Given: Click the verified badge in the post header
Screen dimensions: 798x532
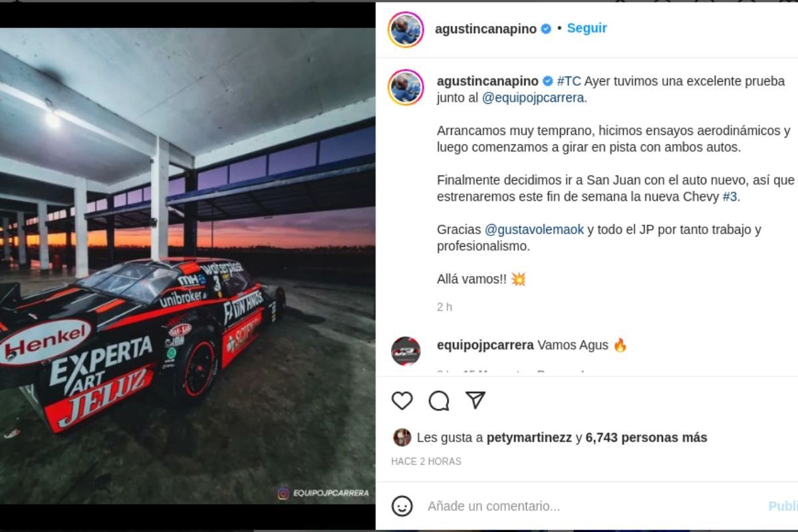Looking at the screenshot, I should pyautogui.click(x=546, y=29).
